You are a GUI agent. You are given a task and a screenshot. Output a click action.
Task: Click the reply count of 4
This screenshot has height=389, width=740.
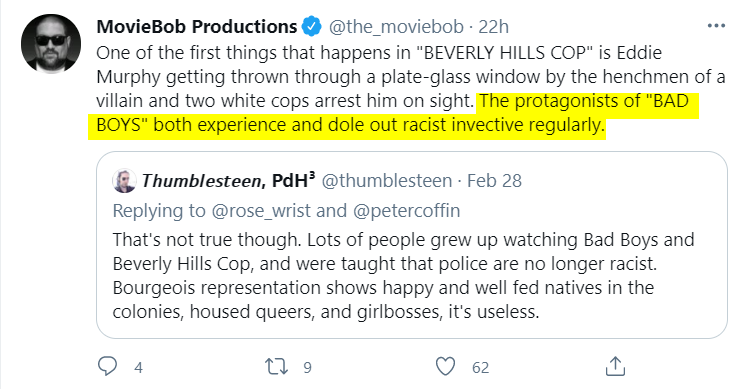click(x=138, y=367)
